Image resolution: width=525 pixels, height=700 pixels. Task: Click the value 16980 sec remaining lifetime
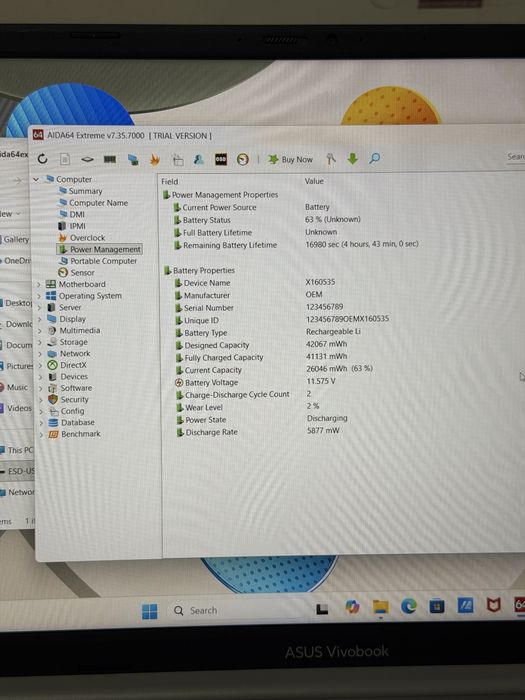click(362, 244)
